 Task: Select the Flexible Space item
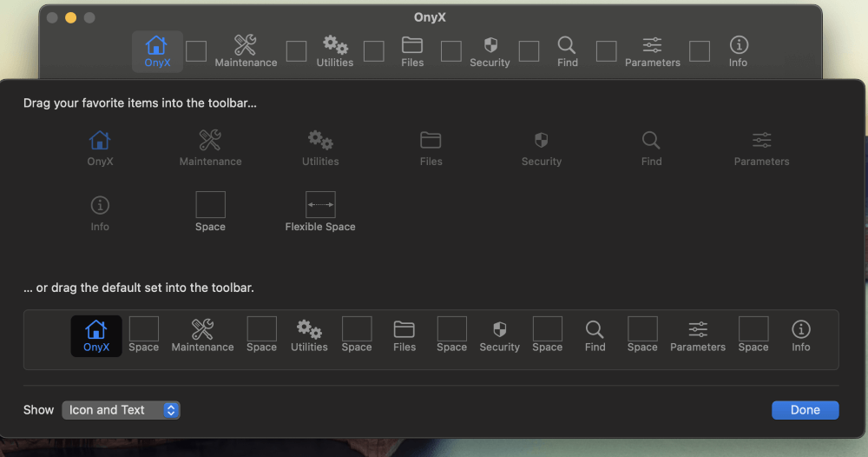(x=320, y=212)
